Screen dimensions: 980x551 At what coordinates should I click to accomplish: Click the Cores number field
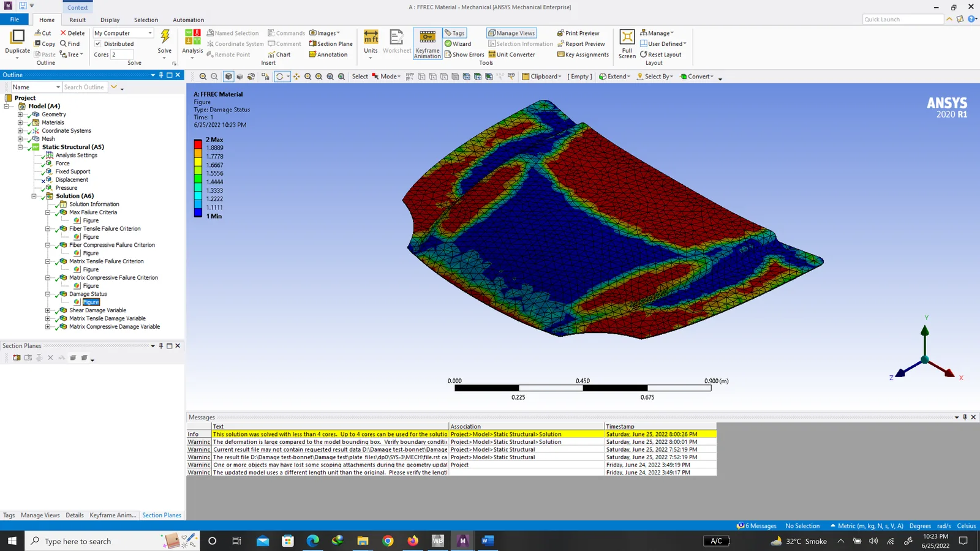click(121, 54)
